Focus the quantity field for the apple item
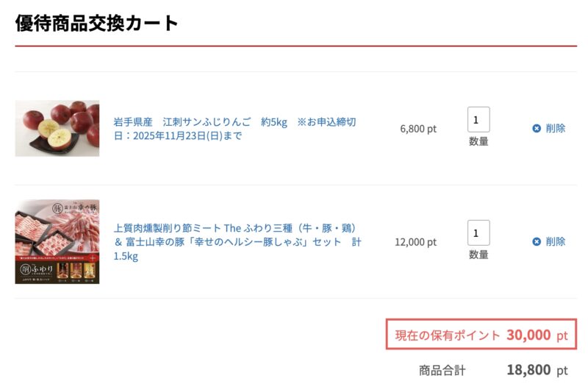The image size is (588, 387). 478,119
